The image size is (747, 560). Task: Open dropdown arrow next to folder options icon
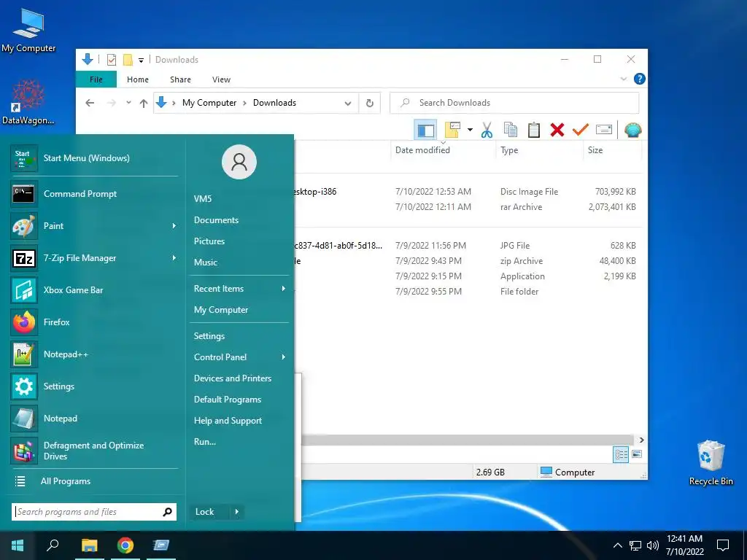pos(470,130)
